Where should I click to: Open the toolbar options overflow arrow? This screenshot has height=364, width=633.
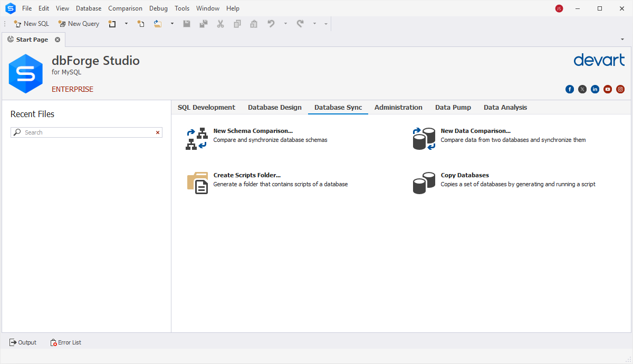[326, 24]
